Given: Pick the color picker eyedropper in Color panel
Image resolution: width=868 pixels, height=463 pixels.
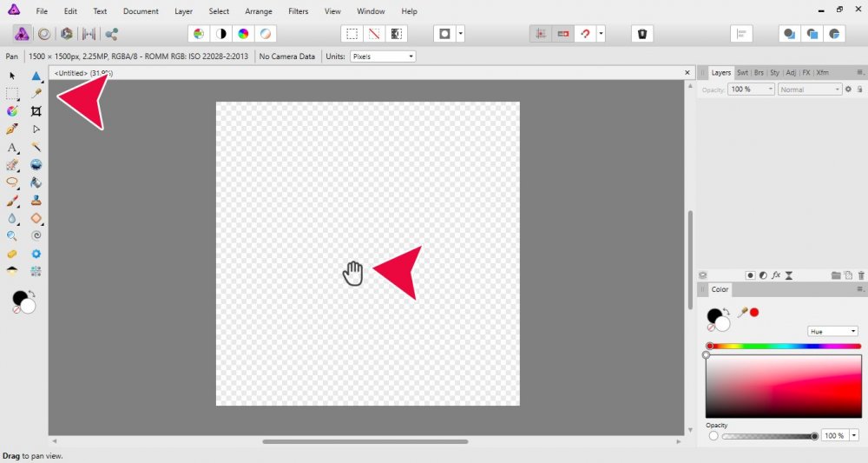Looking at the screenshot, I should [741, 312].
